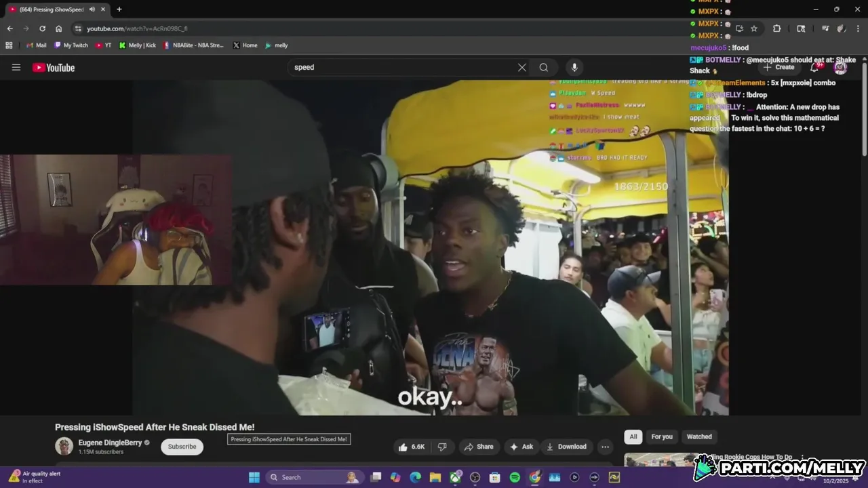Open the YT bookmark
The height and width of the screenshot is (488, 868).
104,45
